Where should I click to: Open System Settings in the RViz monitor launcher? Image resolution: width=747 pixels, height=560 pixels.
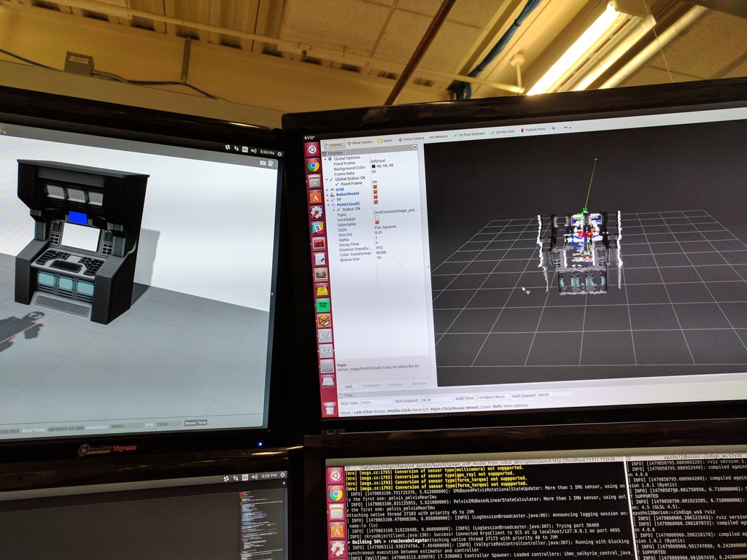316,212
